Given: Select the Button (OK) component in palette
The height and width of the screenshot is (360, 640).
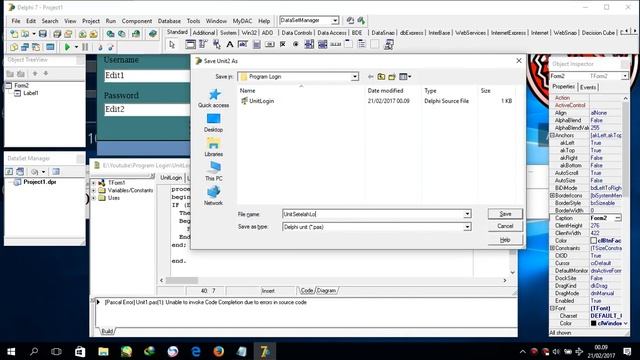Looking at the screenshot, I should tap(270, 44).
